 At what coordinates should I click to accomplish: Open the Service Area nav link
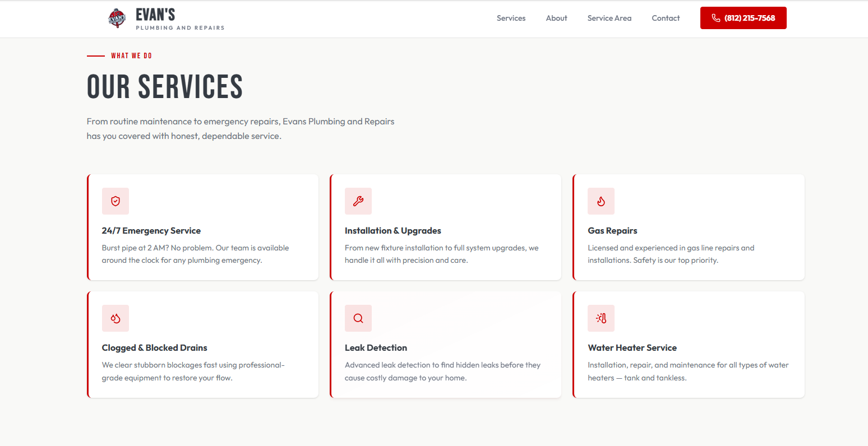[609, 18]
